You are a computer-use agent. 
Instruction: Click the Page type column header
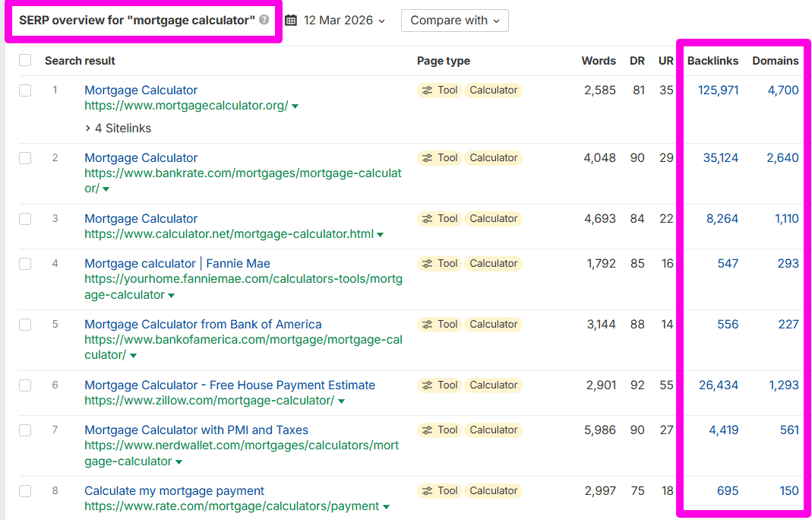click(444, 61)
